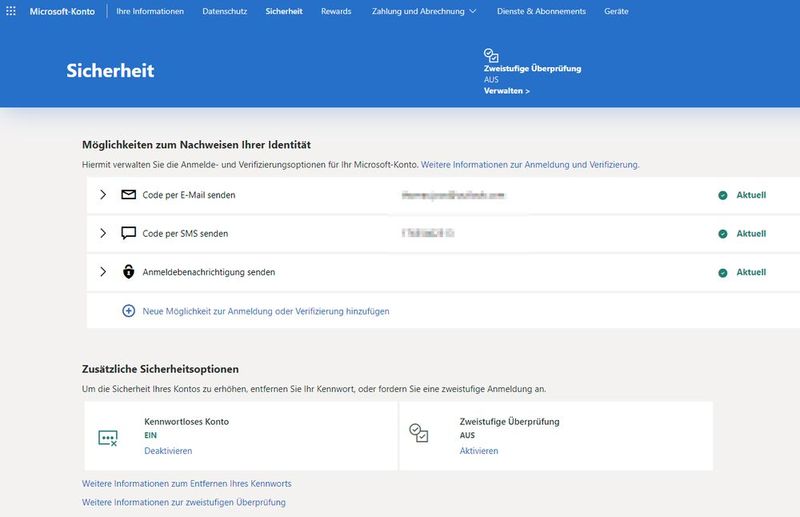Click Verwalten under Zweistufige Überprüfung header
Viewport: 800px width, 517px height.
click(x=507, y=91)
